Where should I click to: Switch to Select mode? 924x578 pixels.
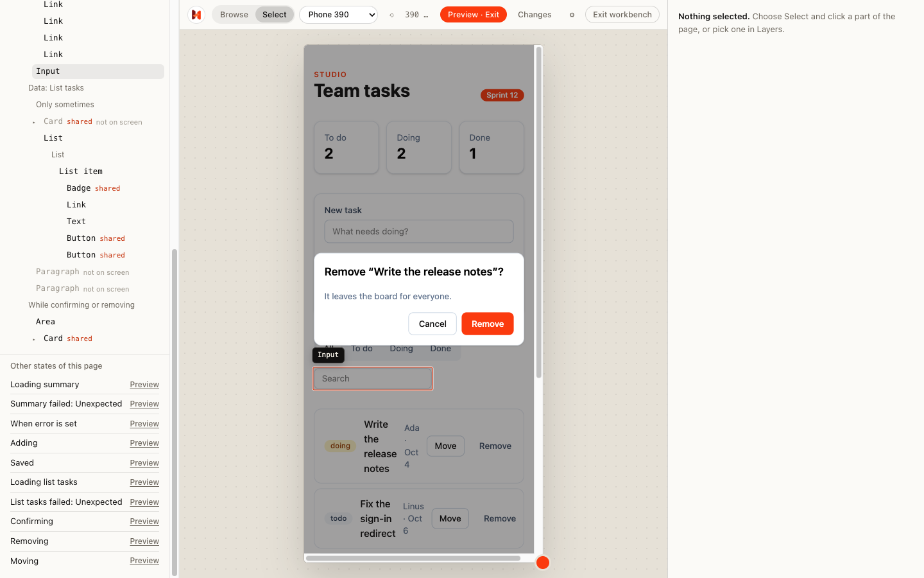tap(275, 15)
